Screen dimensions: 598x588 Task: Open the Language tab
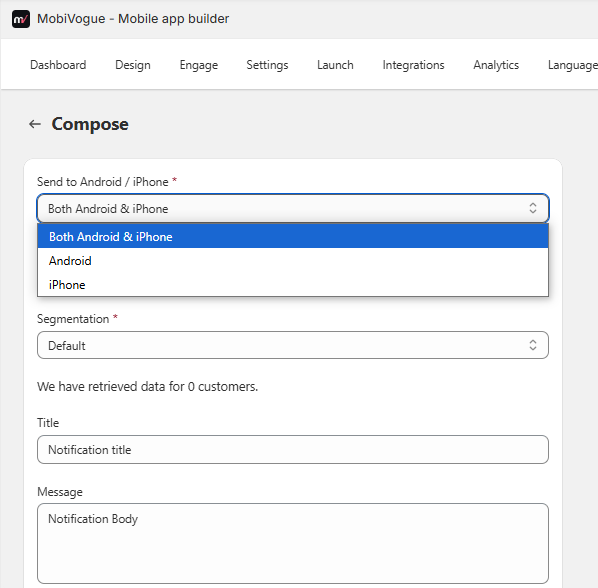[573, 65]
